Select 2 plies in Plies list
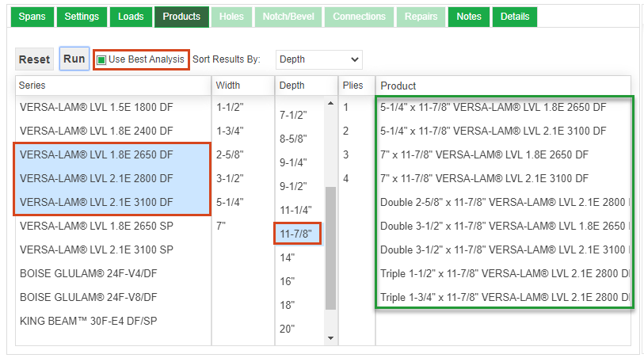The image size is (644, 358). pyautogui.click(x=356, y=131)
